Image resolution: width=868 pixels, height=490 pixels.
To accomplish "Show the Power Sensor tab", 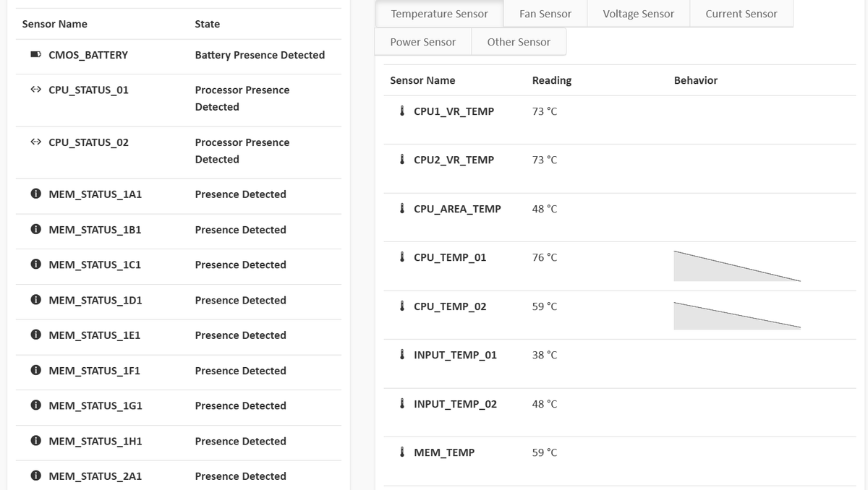I will [x=422, y=42].
